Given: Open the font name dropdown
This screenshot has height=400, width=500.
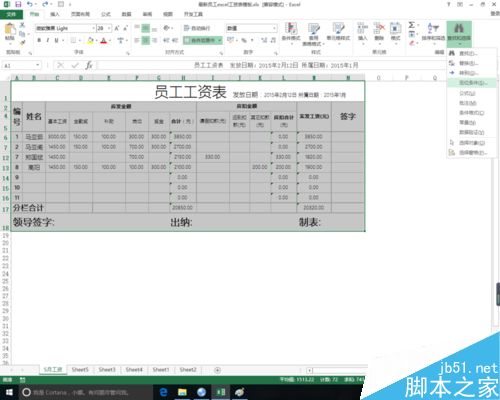Looking at the screenshot, I should tap(93, 28).
